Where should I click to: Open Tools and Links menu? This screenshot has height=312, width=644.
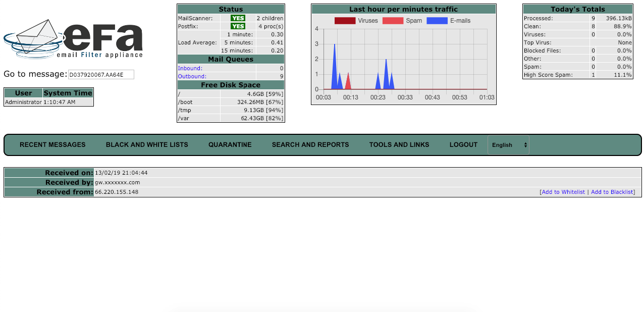coord(399,145)
